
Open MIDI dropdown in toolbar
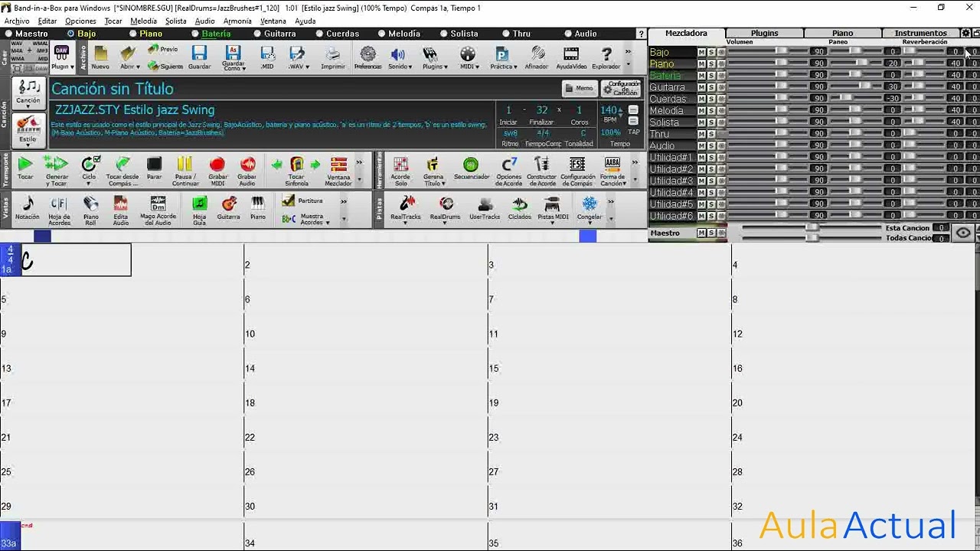[x=467, y=59]
